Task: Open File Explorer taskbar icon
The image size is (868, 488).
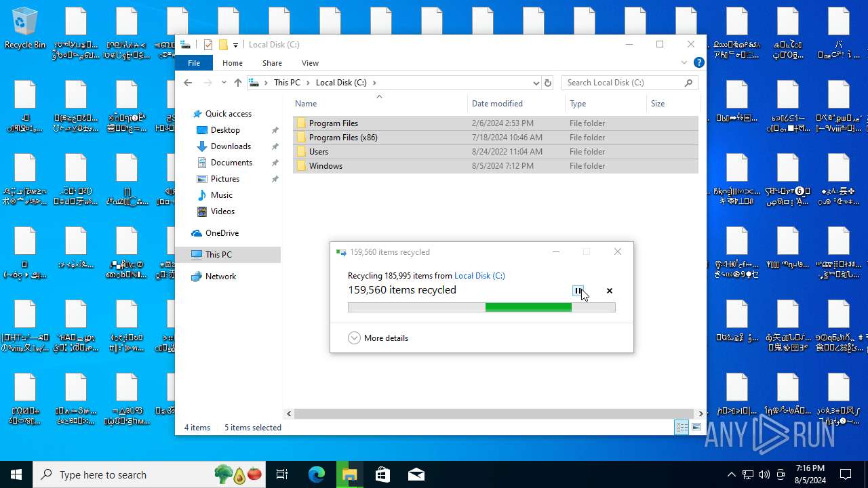Action: pos(349,474)
